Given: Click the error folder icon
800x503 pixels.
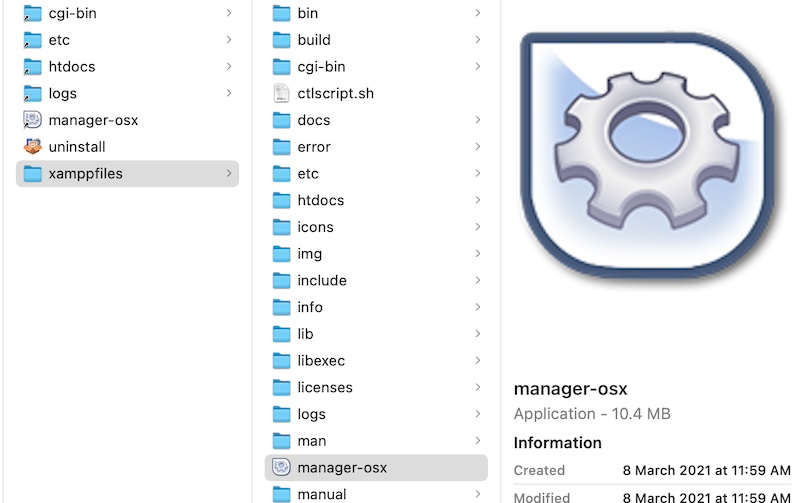Looking at the screenshot, I should 282,147.
